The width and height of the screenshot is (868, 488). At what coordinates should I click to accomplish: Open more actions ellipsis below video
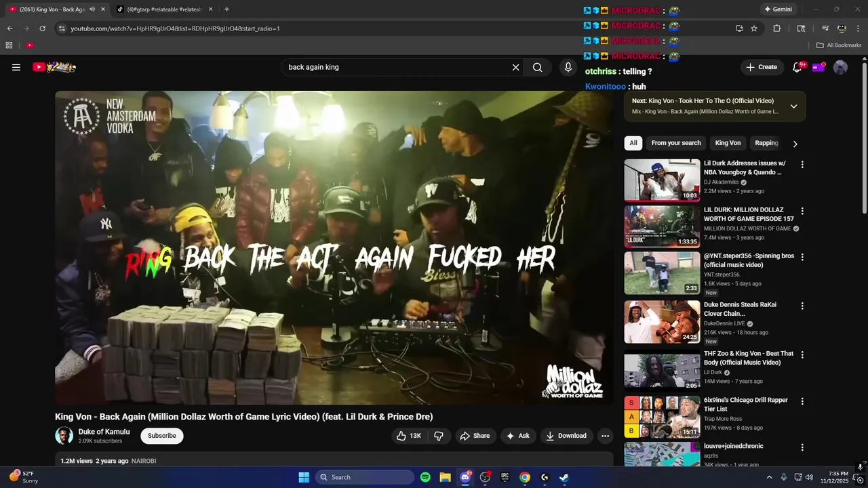pyautogui.click(x=606, y=436)
